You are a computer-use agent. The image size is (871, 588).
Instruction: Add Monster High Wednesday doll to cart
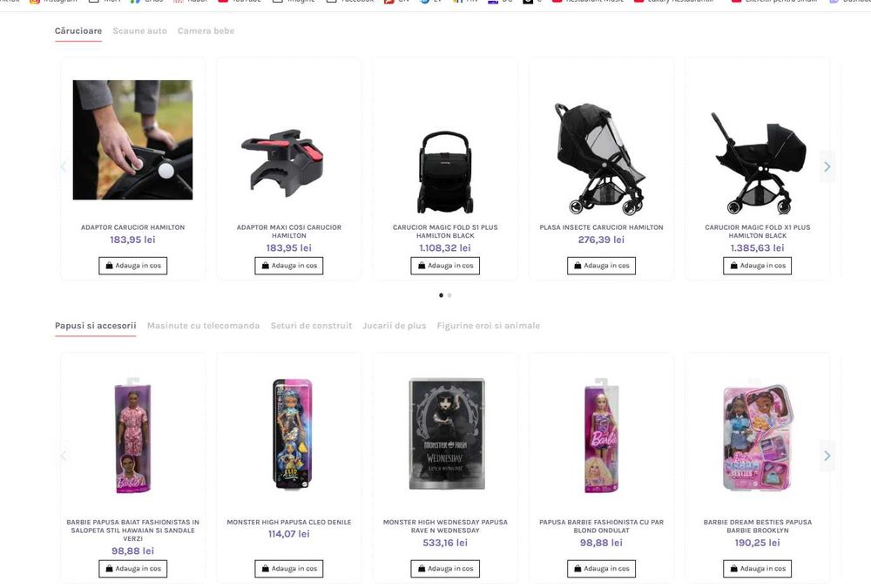(x=445, y=569)
